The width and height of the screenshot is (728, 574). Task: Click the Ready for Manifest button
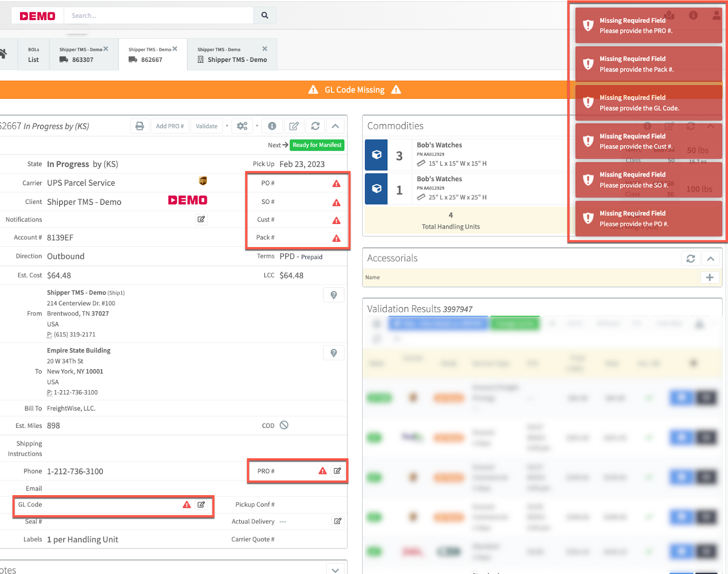[x=317, y=145]
